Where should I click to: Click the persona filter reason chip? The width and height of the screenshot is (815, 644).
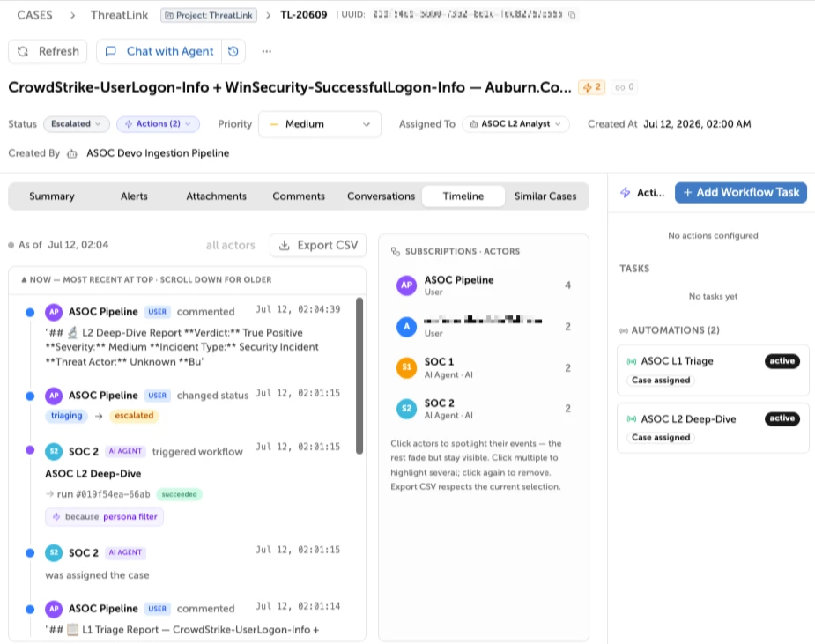105,516
